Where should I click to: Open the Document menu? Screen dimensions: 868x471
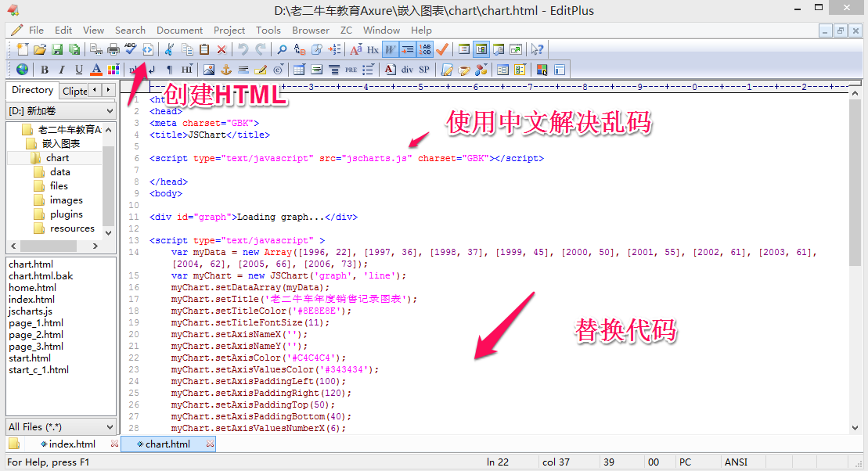click(x=179, y=31)
